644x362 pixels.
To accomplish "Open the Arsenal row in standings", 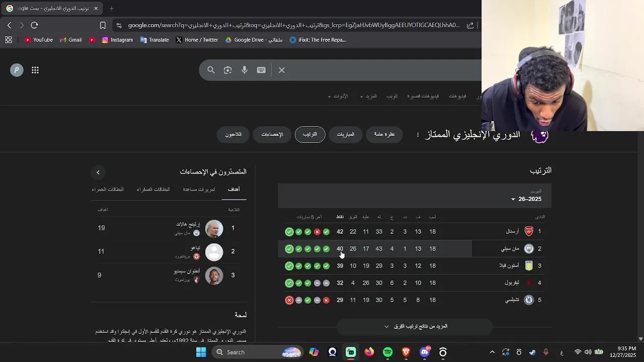I will (x=415, y=232).
